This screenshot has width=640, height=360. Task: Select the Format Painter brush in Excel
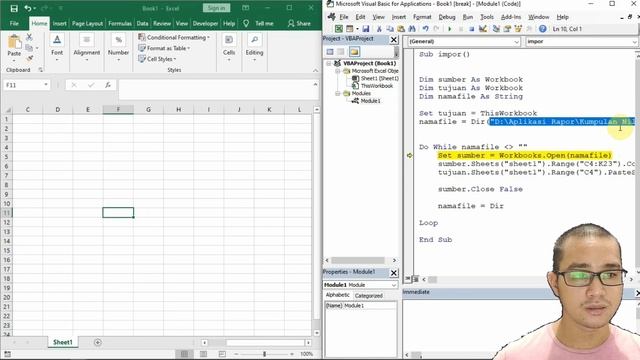pos(29,58)
